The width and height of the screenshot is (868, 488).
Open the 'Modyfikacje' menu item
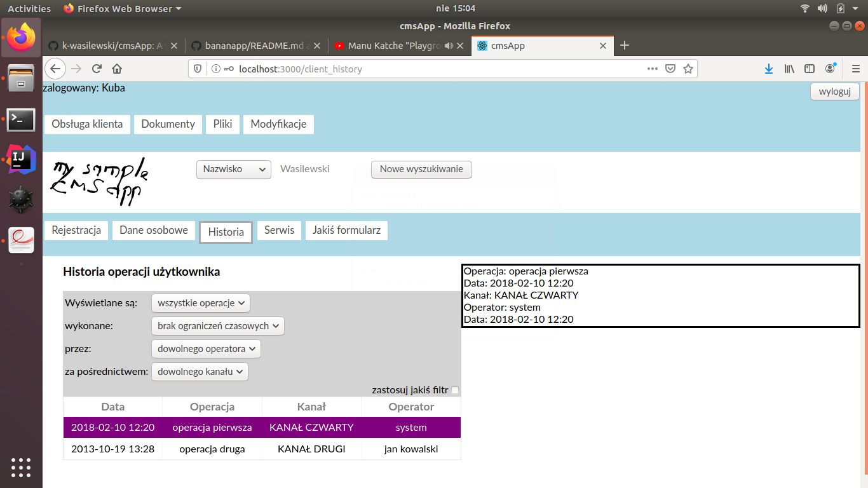278,124
